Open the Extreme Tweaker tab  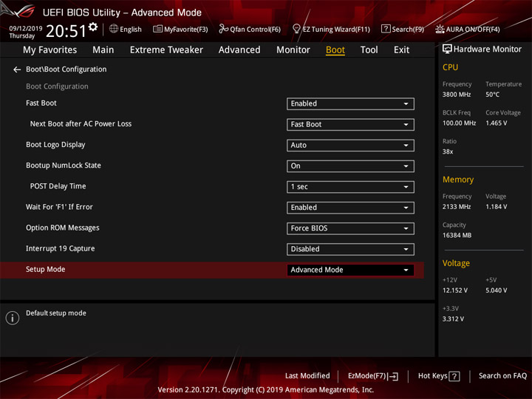pyautogui.click(x=166, y=50)
